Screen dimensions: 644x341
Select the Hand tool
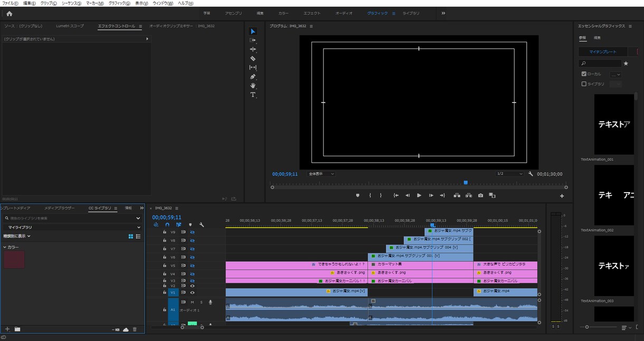point(253,86)
